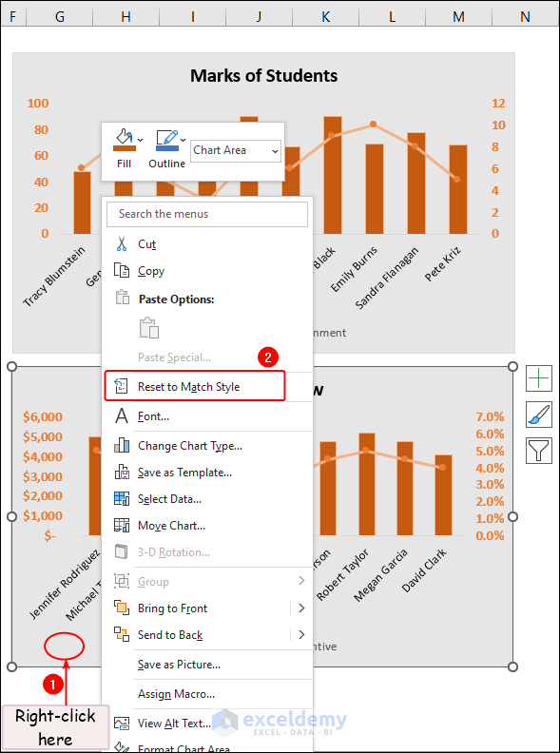Image resolution: width=560 pixels, height=753 pixels.
Task: Choose Assign Macro... menu entry
Action: (176, 694)
